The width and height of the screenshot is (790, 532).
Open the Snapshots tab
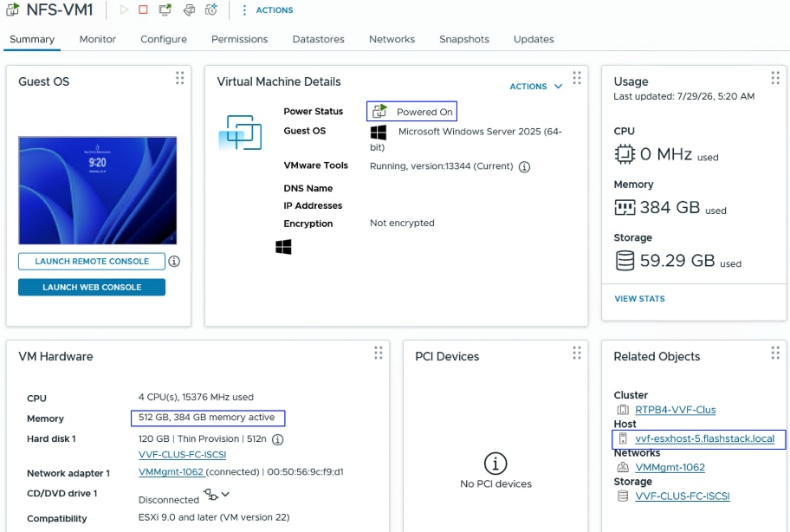pyautogui.click(x=464, y=39)
